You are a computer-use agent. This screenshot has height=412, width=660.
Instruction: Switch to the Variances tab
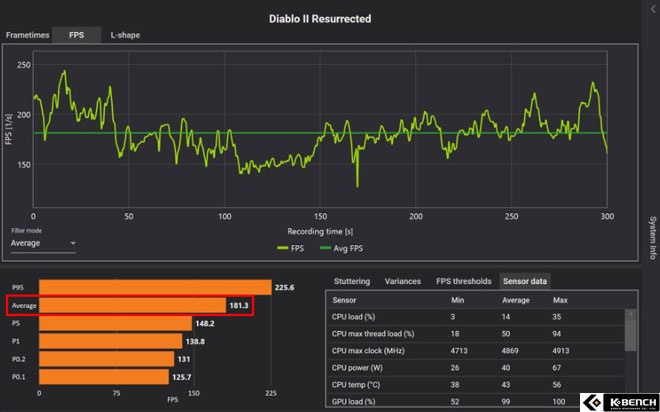click(403, 281)
